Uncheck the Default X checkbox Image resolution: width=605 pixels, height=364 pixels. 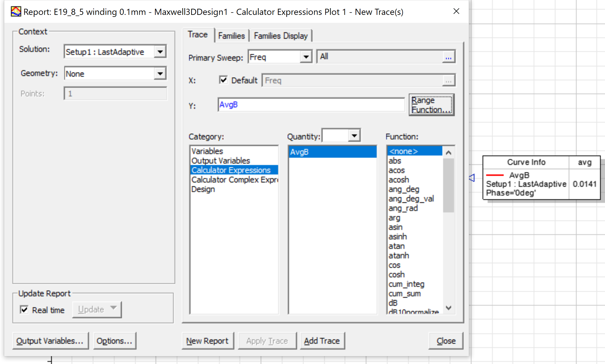223,80
